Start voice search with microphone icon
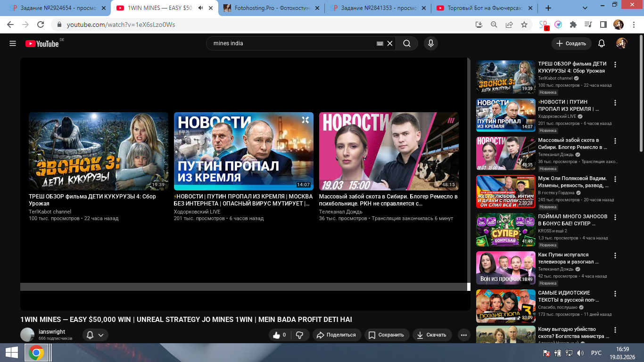 pos(430,43)
